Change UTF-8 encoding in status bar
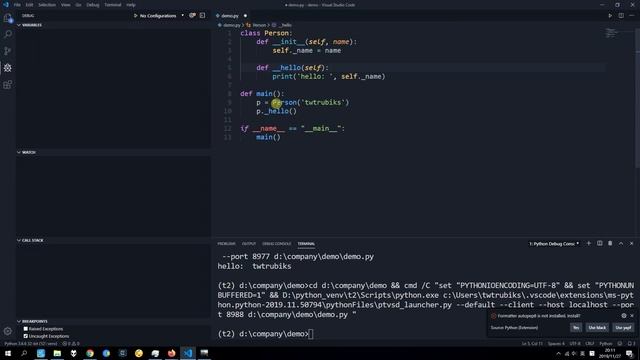The image size is (640, 360). pyautogui.click(x=575, y=344)
